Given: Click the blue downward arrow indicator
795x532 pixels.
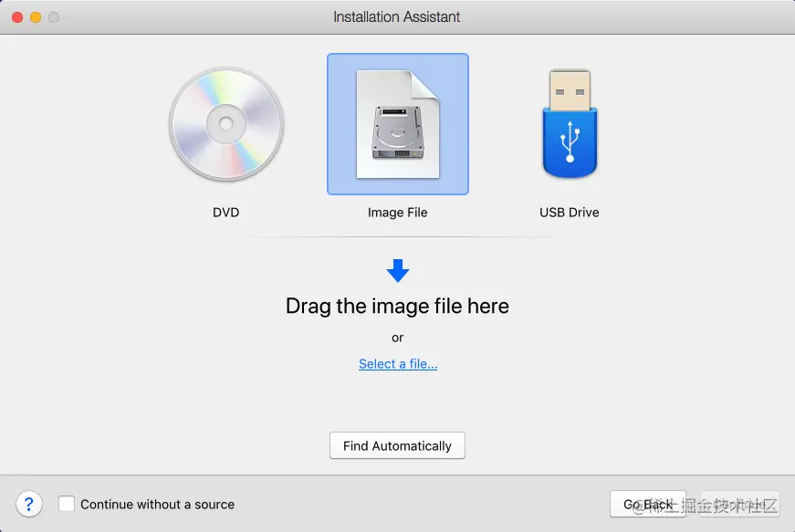Looking at the screenshot, I should click(x=397, y=268).
